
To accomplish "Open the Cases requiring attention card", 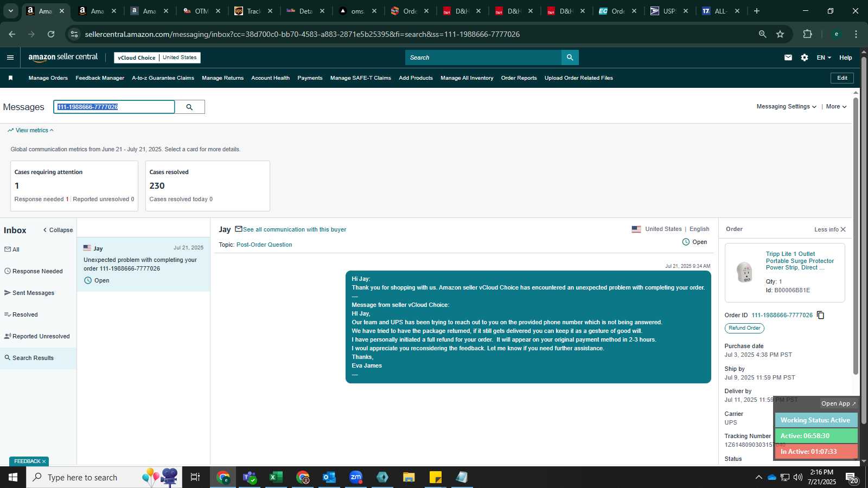I will pyautogui.click(x=74, y=186).
